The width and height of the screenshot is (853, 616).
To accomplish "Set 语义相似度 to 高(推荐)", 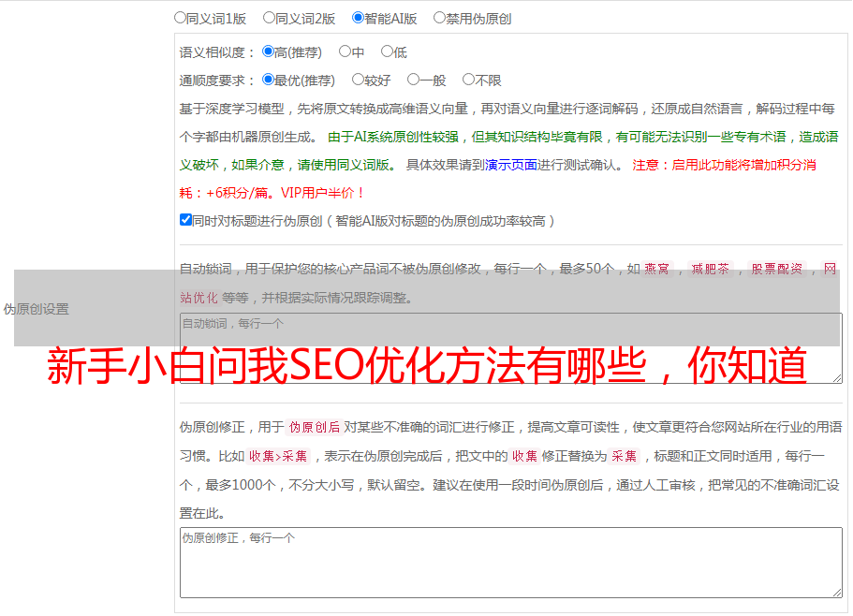I will coord(268,51).
